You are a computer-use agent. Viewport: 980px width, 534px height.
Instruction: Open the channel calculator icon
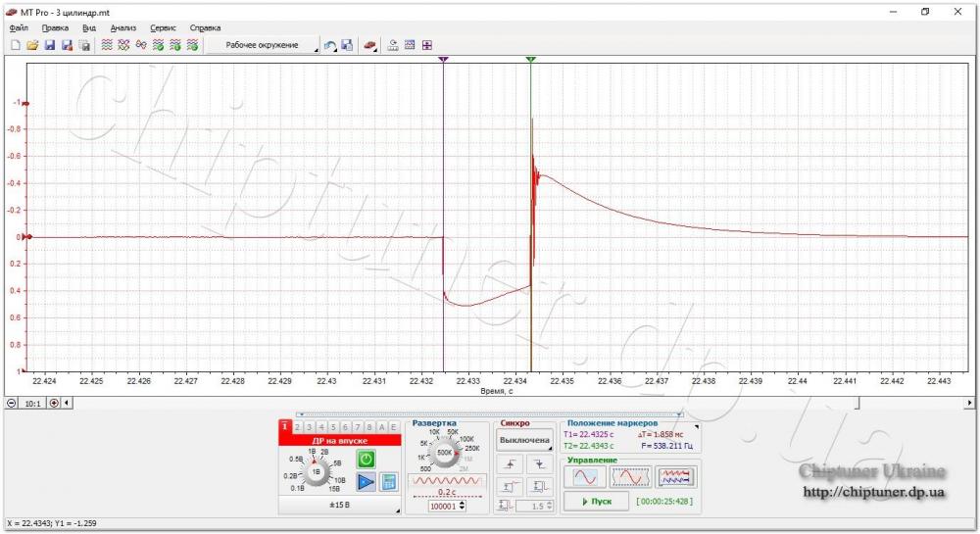coord(389,481)
